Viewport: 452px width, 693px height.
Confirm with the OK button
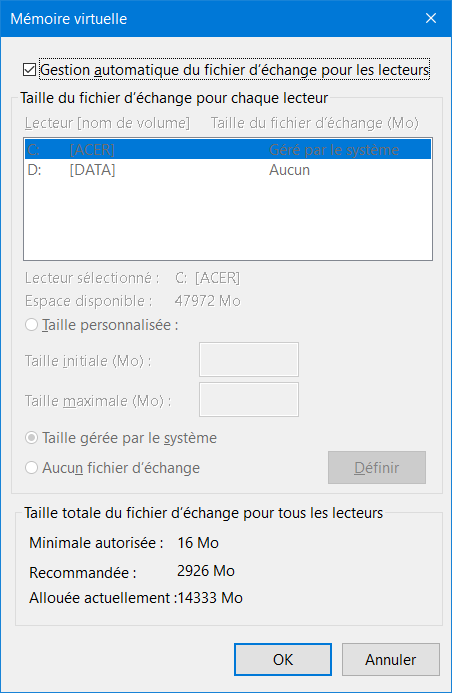(x=283, y=659)
